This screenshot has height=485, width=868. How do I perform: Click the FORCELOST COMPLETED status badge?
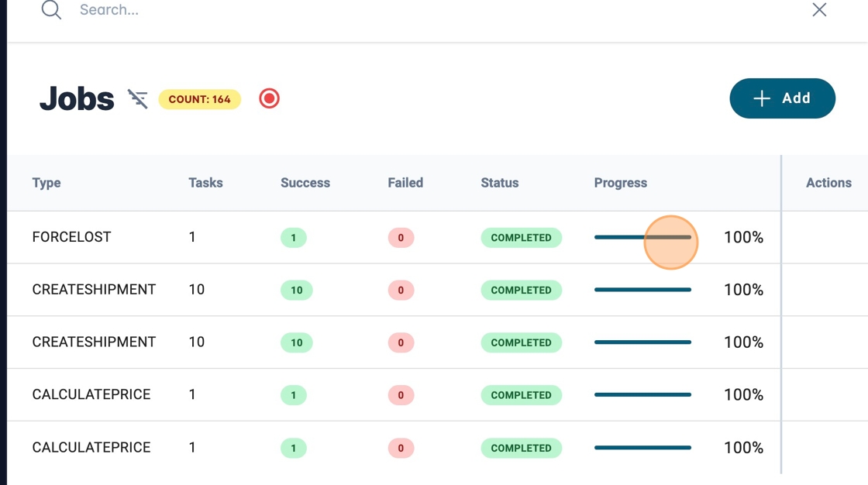click(x=521, y=238)
